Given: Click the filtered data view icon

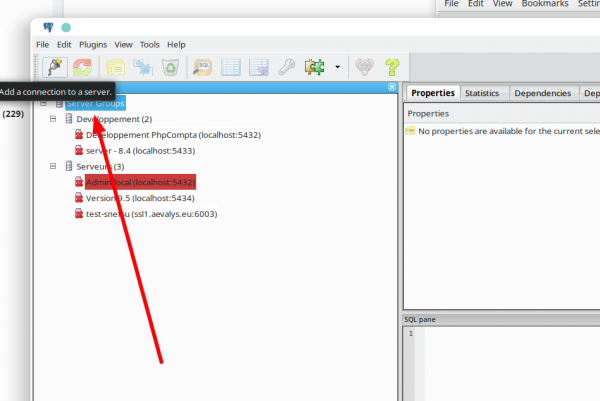Looking at the screenshot, I should point(259,67).
